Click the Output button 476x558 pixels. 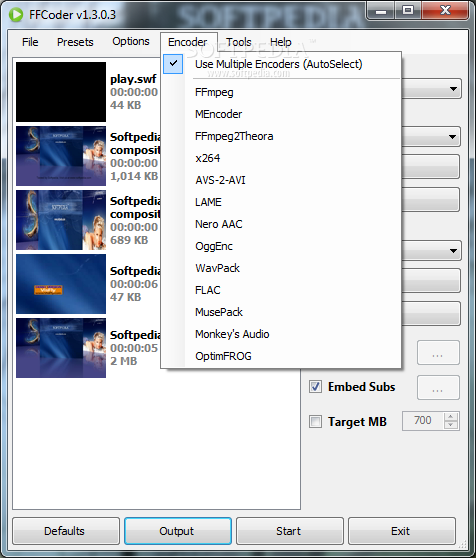coord(178,531)
